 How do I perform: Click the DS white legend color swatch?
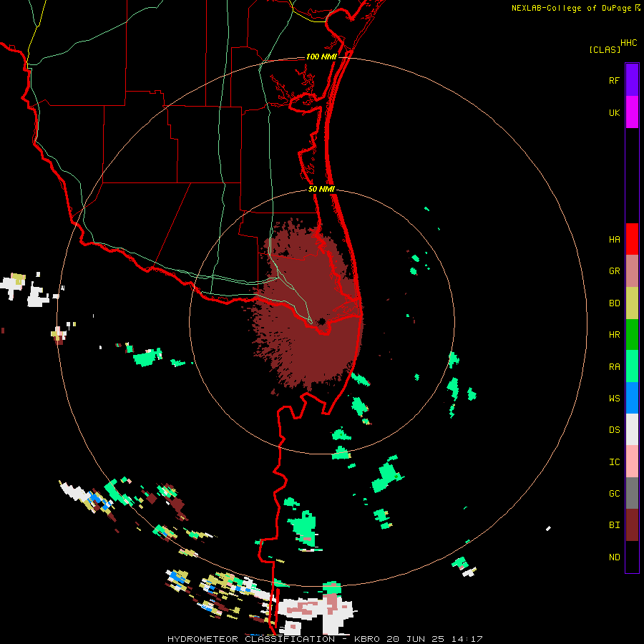coord(632,429)
